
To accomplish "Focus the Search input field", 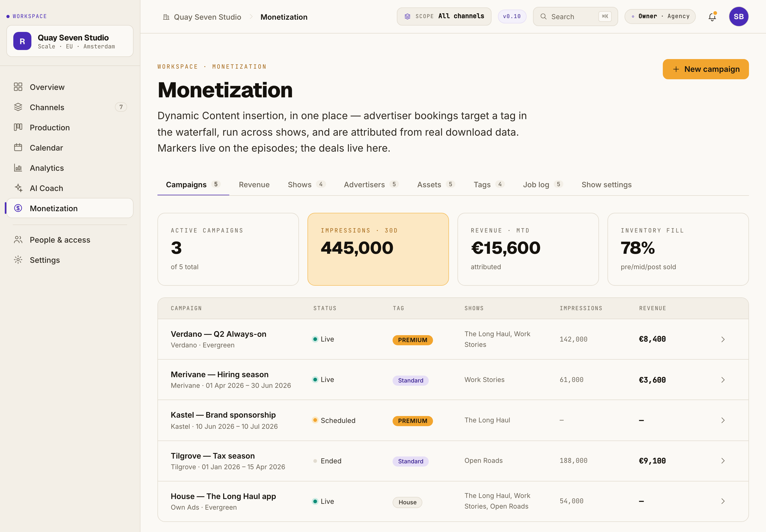I will [575, 17].
